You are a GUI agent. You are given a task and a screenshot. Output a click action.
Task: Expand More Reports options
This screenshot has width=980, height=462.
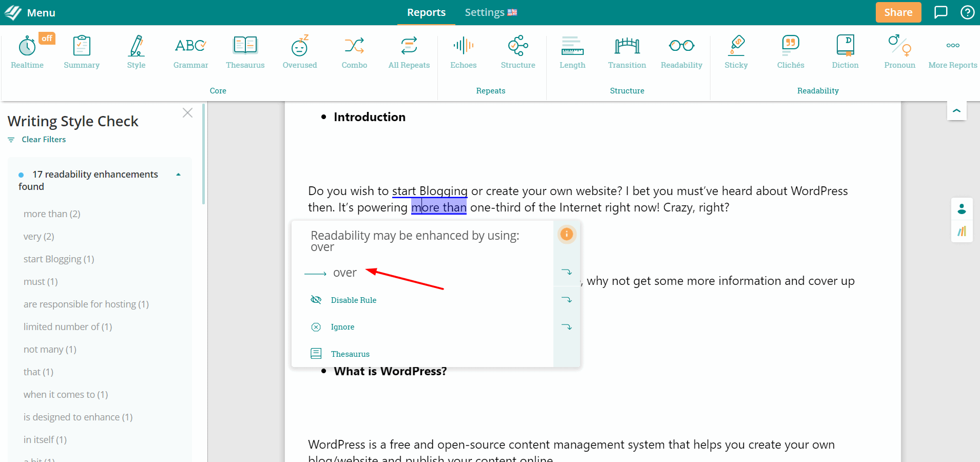coord(952,52)
